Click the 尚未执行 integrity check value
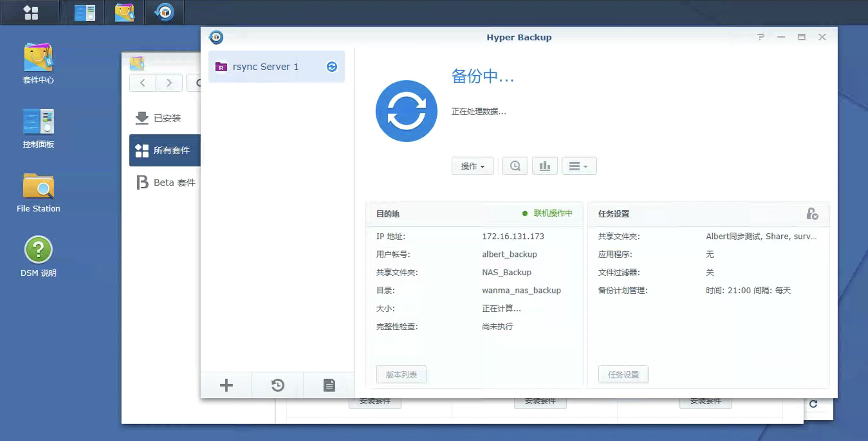 click(497, 326)
